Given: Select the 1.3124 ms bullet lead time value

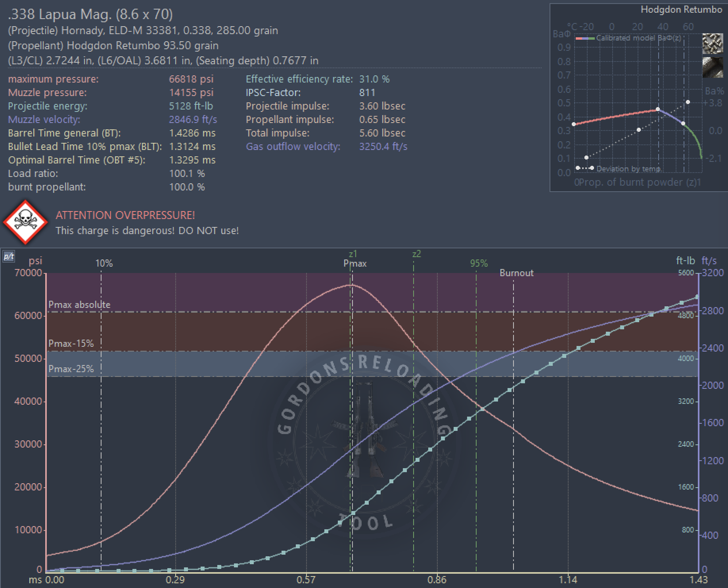Looking at the screenshot, I should pyautogui.click(x=192, y=146).
